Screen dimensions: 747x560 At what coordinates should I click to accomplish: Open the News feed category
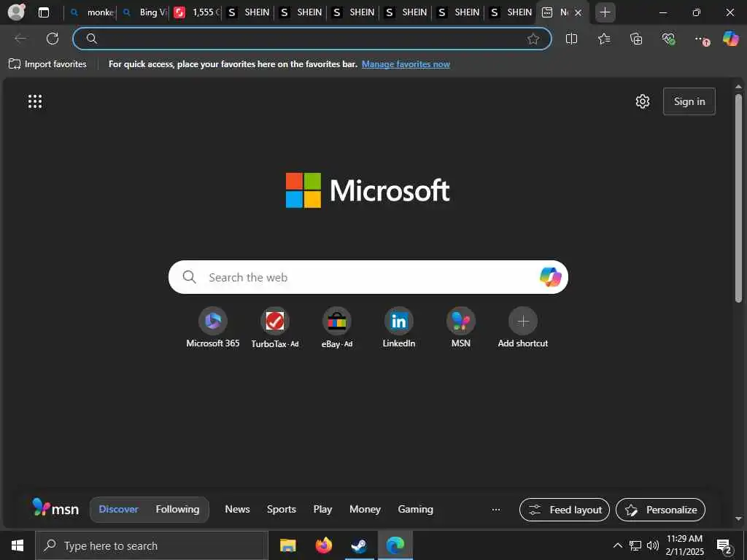pos(237,509)
